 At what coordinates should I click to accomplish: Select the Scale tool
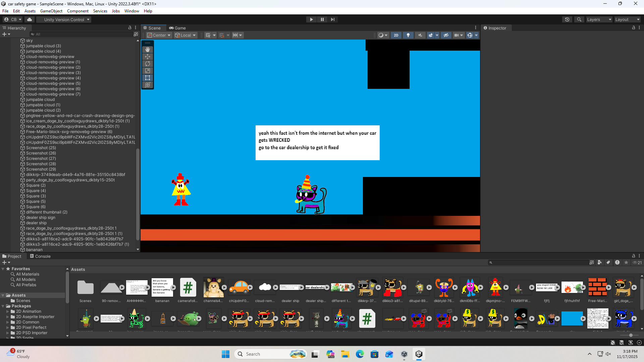[x=148, y=71]
